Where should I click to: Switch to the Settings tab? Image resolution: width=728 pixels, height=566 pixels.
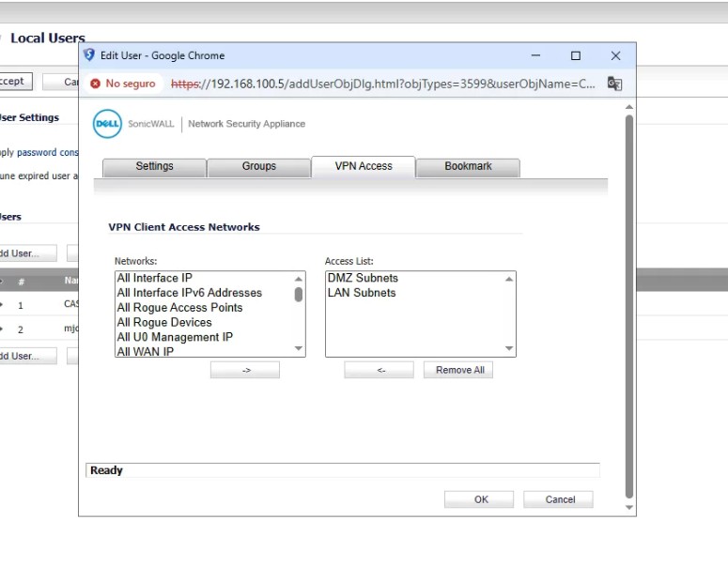tap(154, 166)
